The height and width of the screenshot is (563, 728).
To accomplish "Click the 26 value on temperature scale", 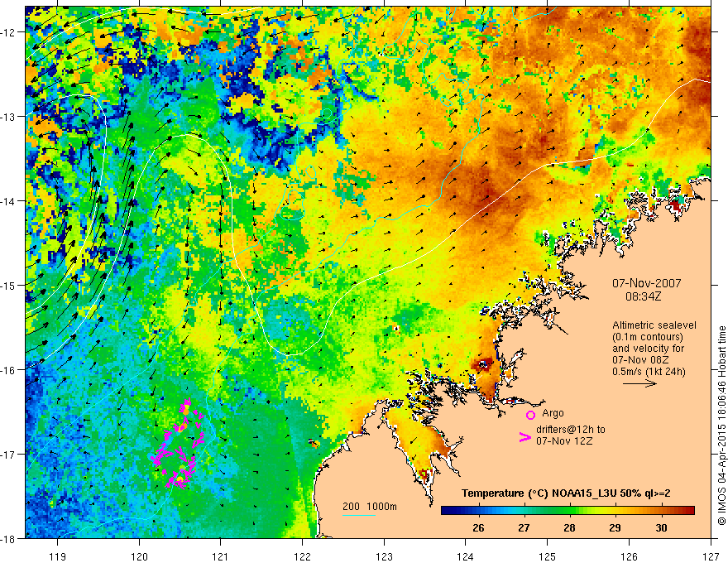I will click(x=478, y=527).
